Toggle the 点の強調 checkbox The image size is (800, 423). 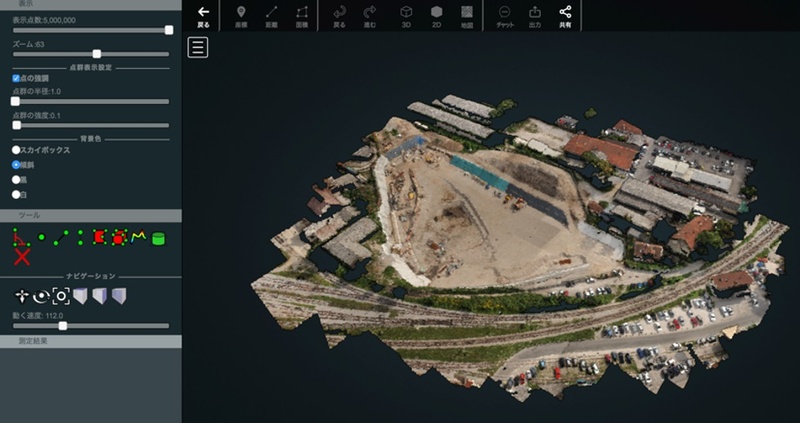16,78
